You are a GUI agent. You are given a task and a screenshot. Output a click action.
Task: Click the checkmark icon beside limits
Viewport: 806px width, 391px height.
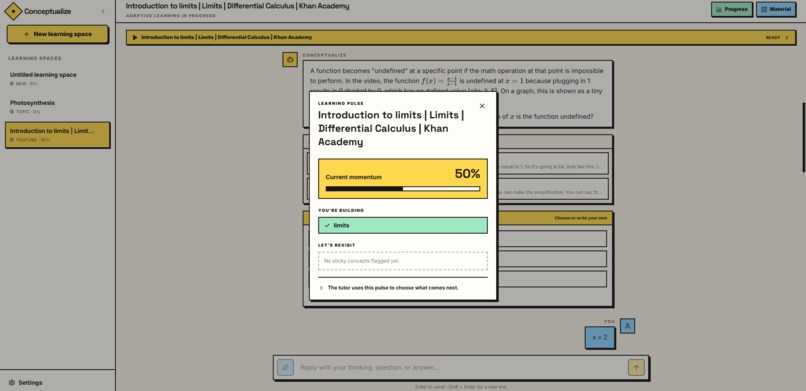tap(327, 226)
